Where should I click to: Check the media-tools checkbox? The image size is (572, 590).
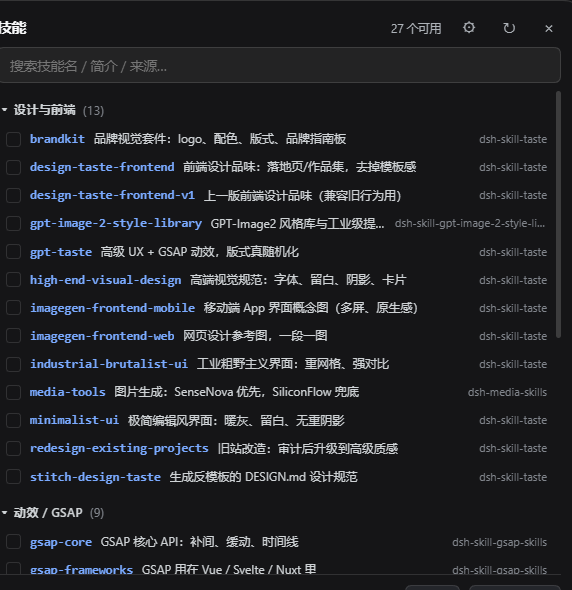click(14, 392)
